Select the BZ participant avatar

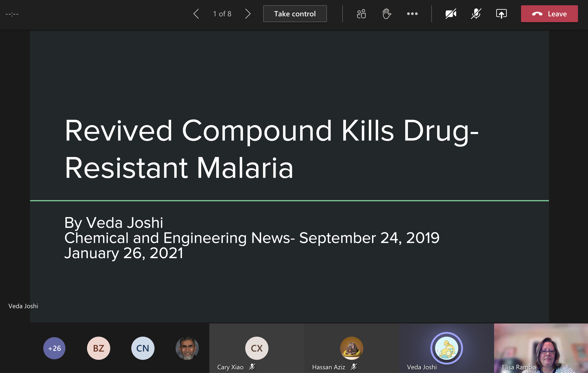pyautogui.click(x=99, y=348)
